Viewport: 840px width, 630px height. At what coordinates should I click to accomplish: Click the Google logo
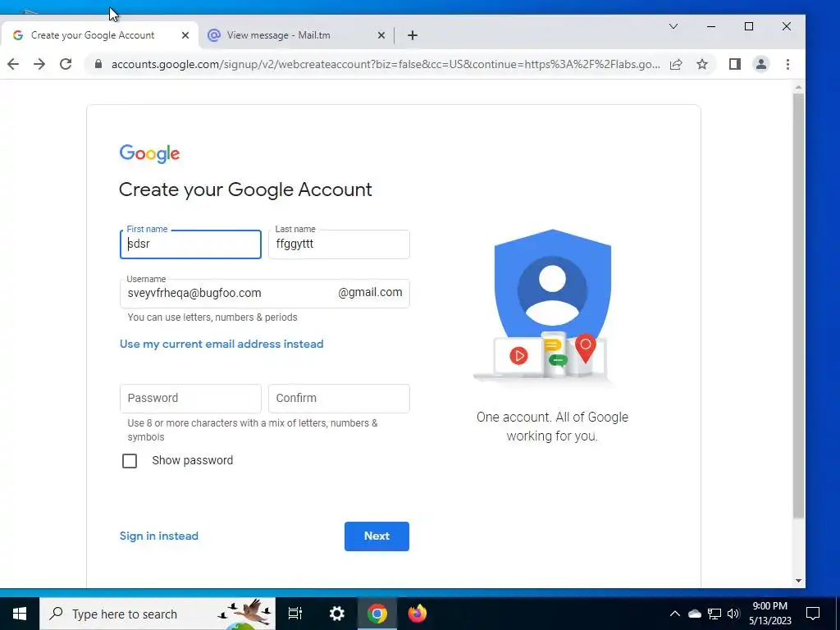pos(149,153)
